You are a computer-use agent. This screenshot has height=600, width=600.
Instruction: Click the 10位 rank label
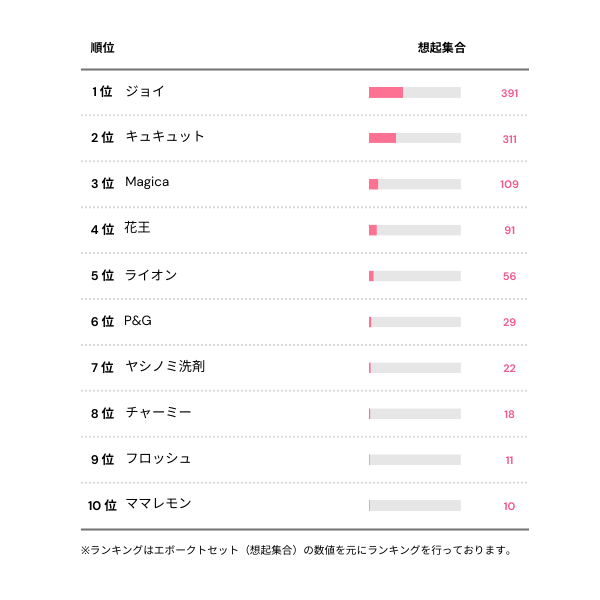pos(102,506)
